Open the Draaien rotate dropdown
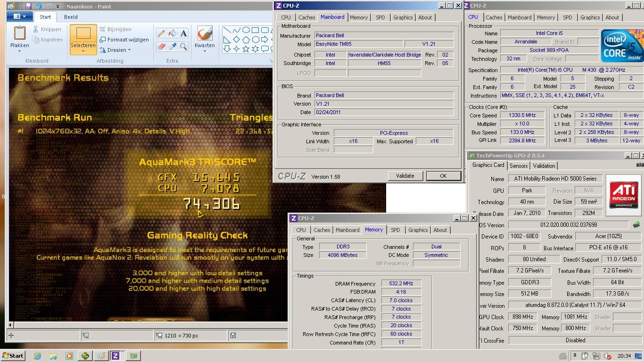 116,50
